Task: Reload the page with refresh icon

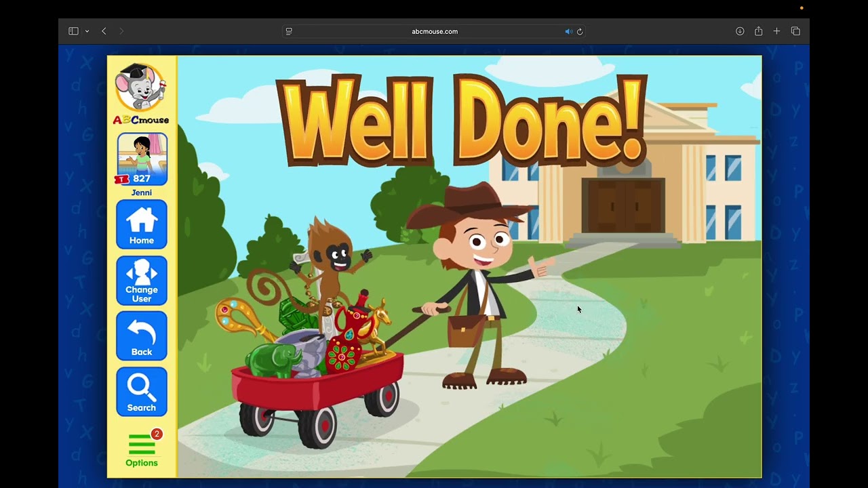Action: (580, 31)
